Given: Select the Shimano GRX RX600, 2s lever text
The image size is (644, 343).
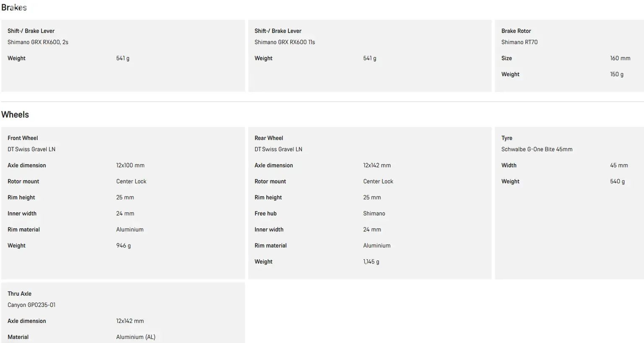Looking at the screenshot, I should 38,42.
